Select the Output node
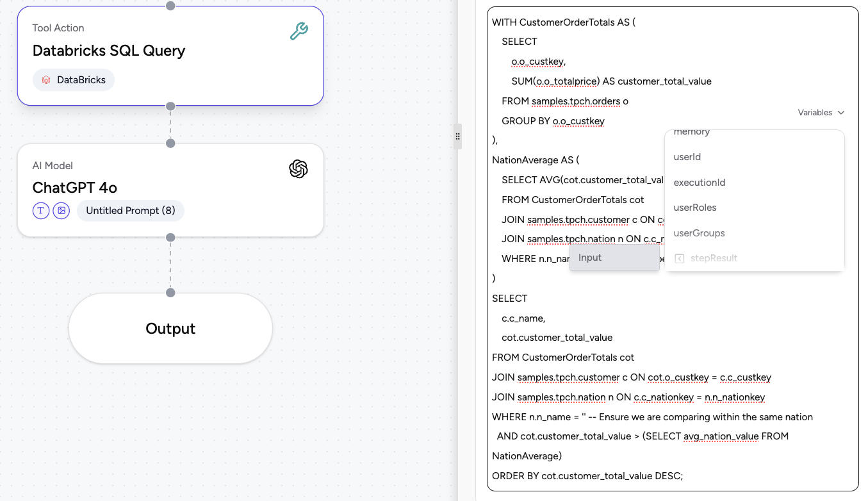This screenshot has height=501, width=868. click(x=170, y=329)
